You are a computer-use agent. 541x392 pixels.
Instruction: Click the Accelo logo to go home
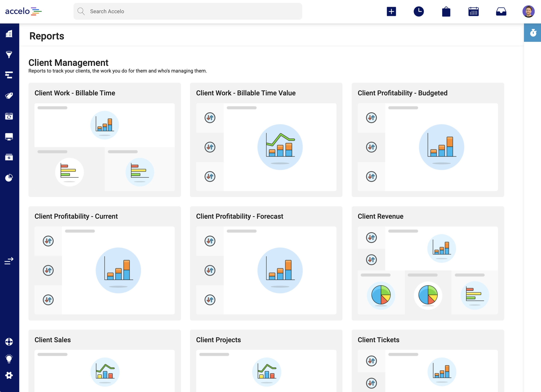point(23,11)
